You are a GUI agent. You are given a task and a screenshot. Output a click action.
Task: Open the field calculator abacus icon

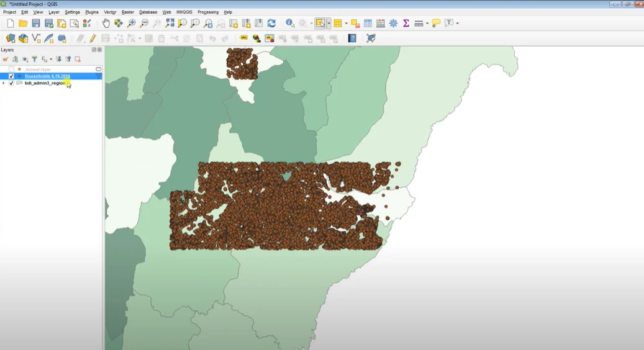(x=381, y=24)
